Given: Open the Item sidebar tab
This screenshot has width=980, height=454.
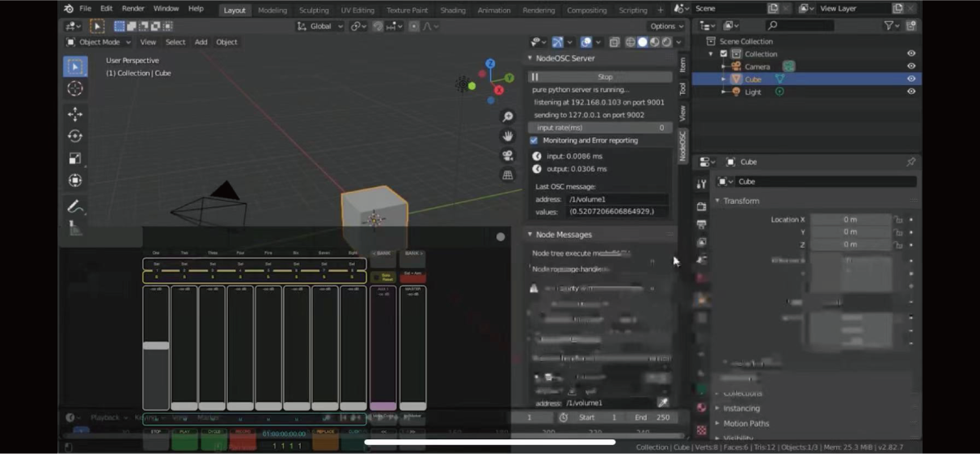Looking at the screenshot, I should pyautogui.click(x=682, y=65).
